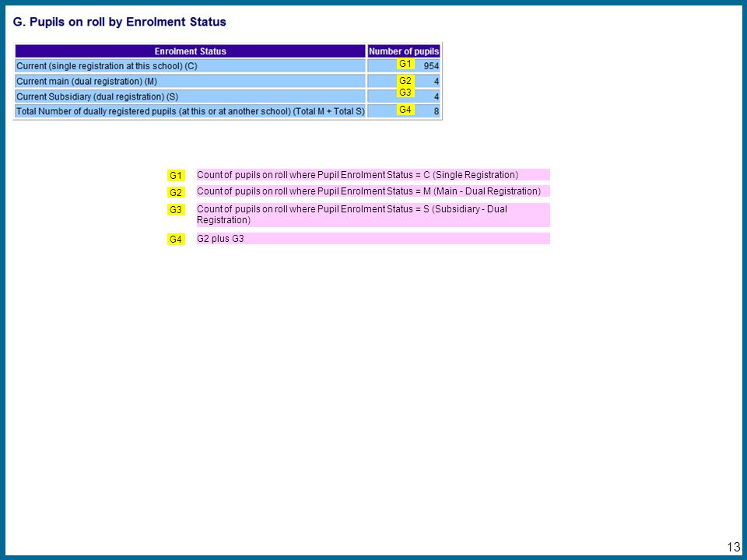Click G4 tag beside 'G2 plus G3'

[176, 239]
